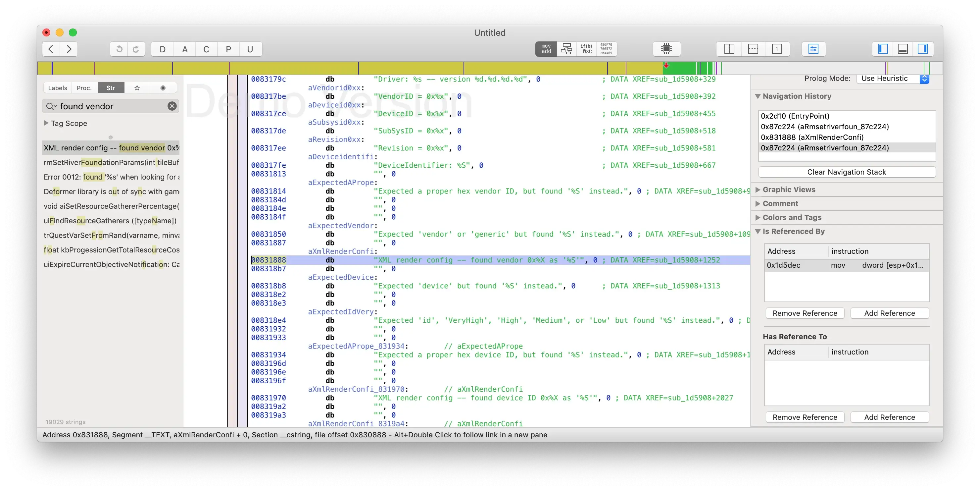Click the aExpectedVendor label
This screenshot has height=491, width=980.
point(341,226)
